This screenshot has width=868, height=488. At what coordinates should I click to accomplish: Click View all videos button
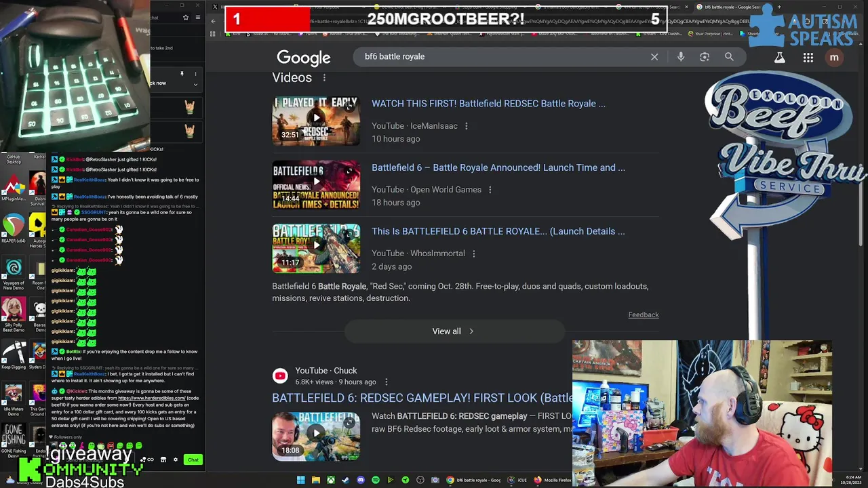[454, 331]
